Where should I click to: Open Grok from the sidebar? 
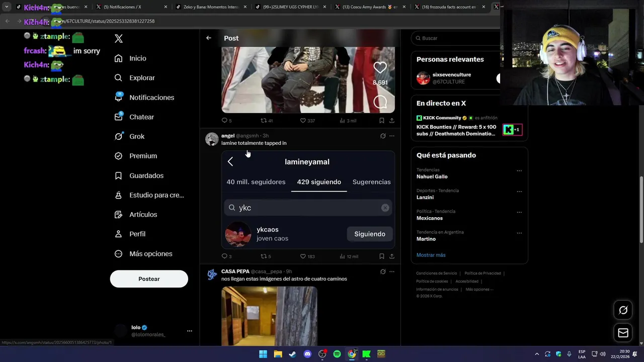(x=129, y=136)
